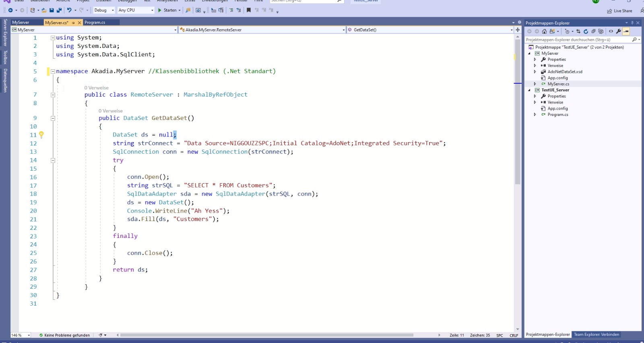Collapse the TestUE_Server project node
The image size is (644, 343).
pyautogui.click(x=529, y=90)
